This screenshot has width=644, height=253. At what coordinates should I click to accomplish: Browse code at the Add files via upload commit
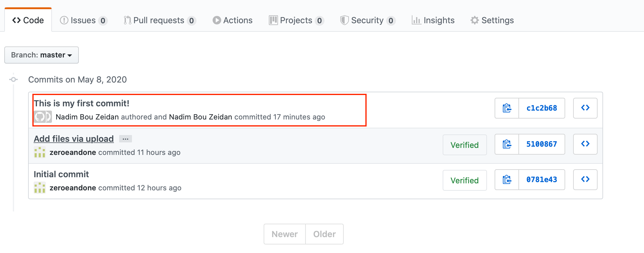click(x=585, y=144)
